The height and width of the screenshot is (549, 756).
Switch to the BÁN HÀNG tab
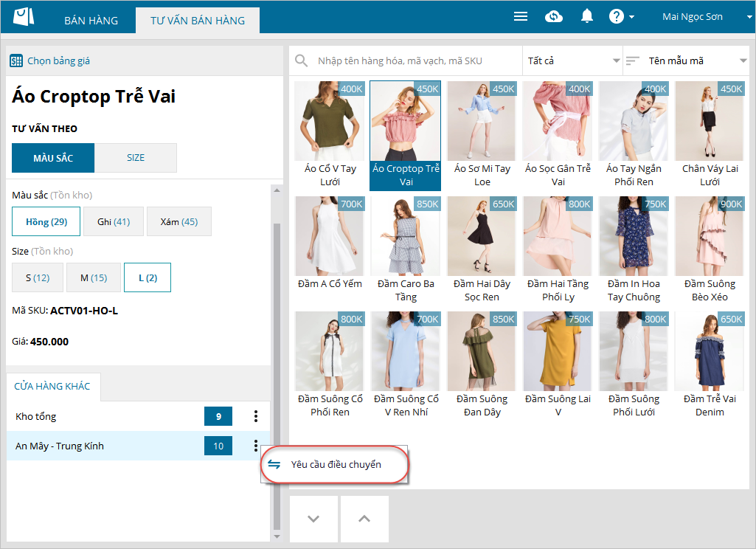[x=91, y=20]
